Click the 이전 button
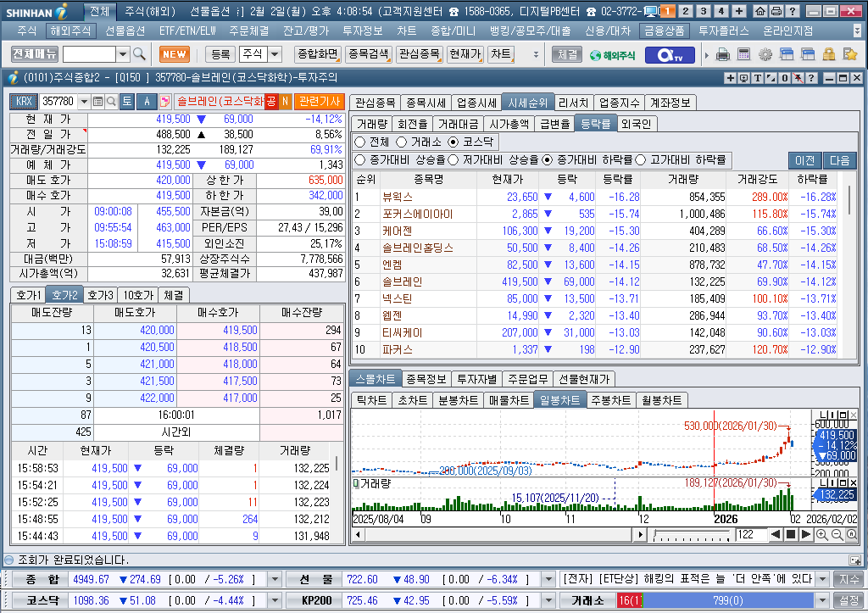 (805, 160)
